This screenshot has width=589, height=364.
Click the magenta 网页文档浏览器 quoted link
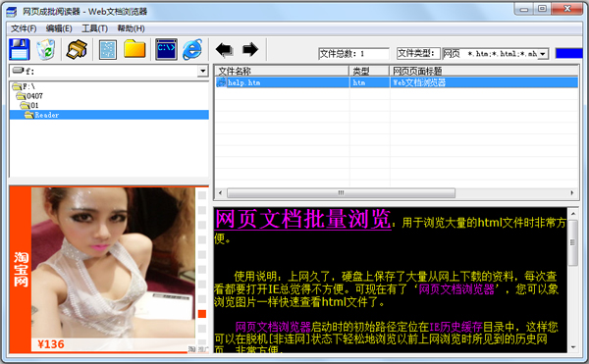pyautogui.click(x=456, y=289)
